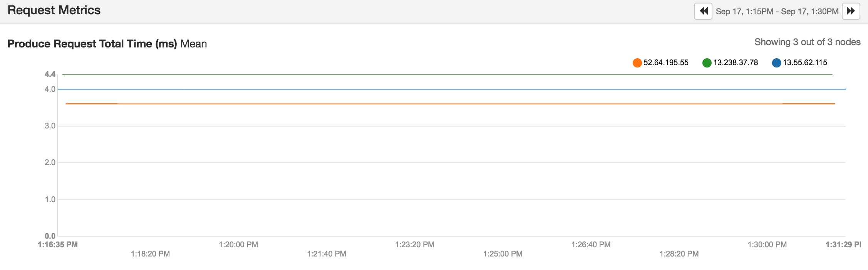Click the 1:25:00 PM time axis label

point(503,254)
